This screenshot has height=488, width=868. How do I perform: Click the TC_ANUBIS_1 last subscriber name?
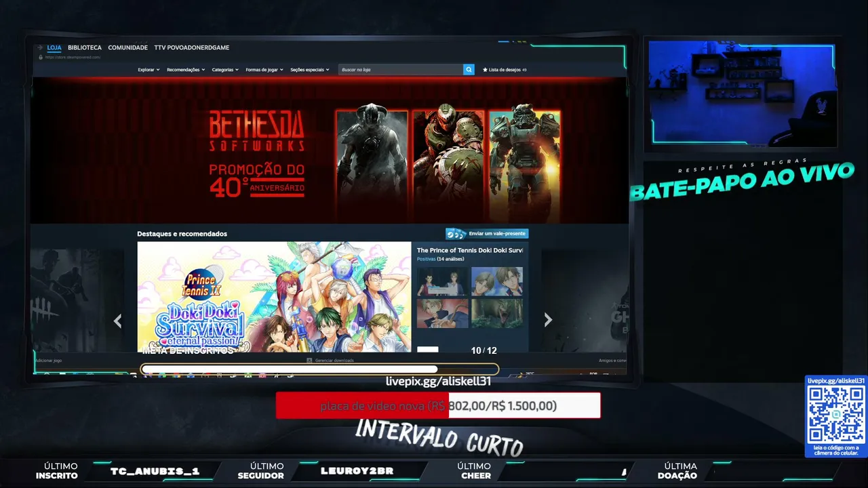155,471
